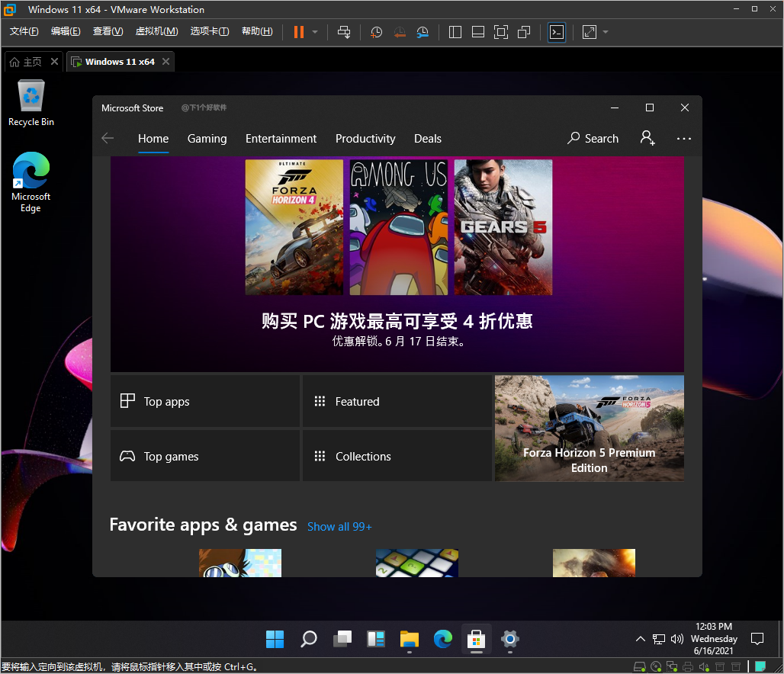The height and width of the screenshot is (674, 784).
Task: Toggle the thumbnail bar visibility
Action: (478, 32)
